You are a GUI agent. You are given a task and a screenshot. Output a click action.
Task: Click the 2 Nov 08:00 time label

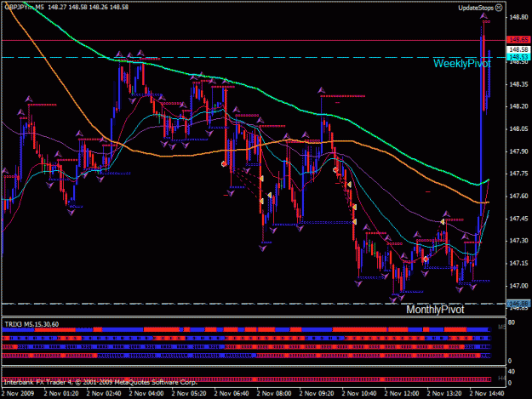[x=274, y=394]
